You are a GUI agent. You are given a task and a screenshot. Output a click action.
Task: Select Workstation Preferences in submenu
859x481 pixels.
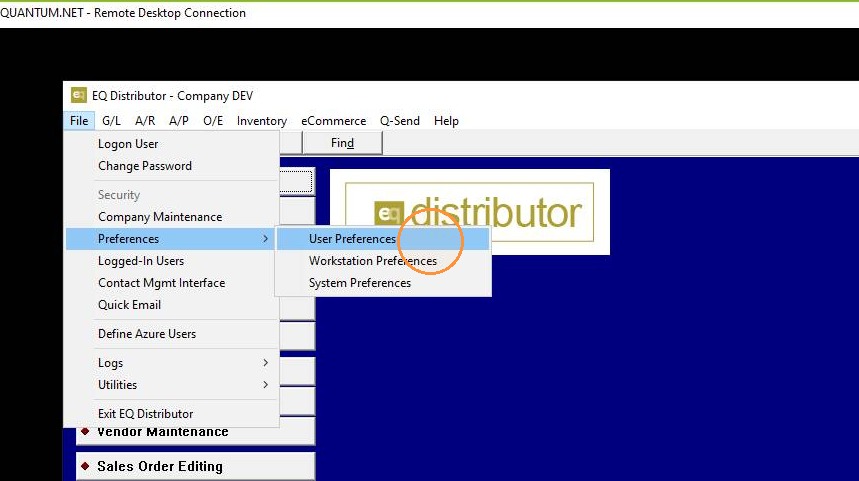coord(383,261)
